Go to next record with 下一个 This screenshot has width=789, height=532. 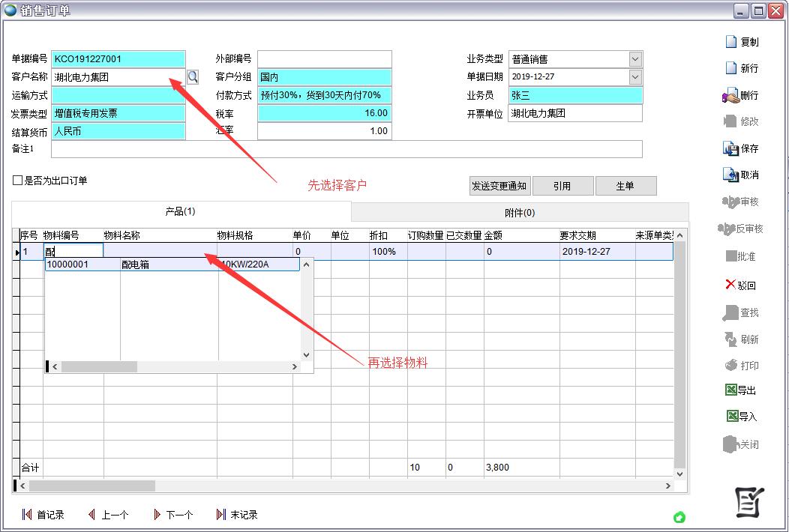coord(173,515)
